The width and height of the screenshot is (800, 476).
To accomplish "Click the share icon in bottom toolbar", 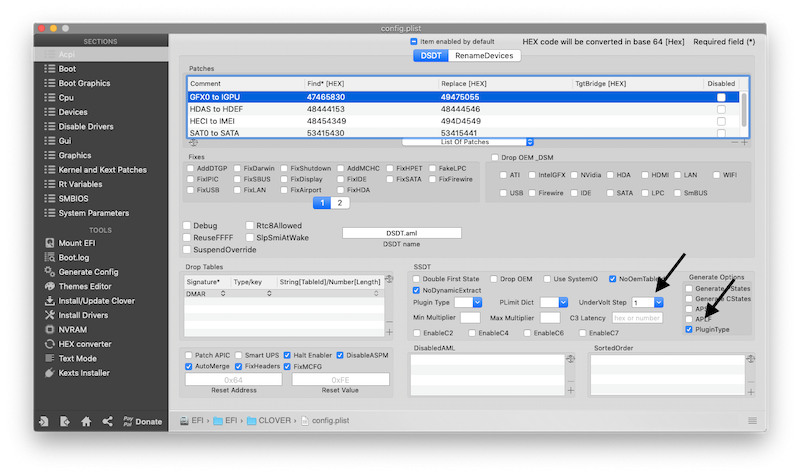I will coord(107,421).
